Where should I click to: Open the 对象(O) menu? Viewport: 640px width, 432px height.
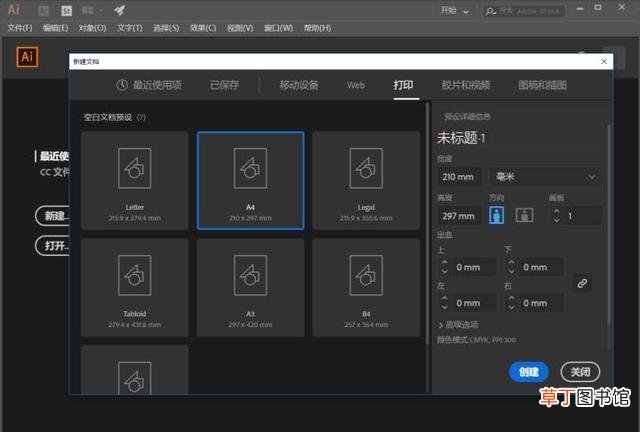pyautogui.click(x=92, y=28)
